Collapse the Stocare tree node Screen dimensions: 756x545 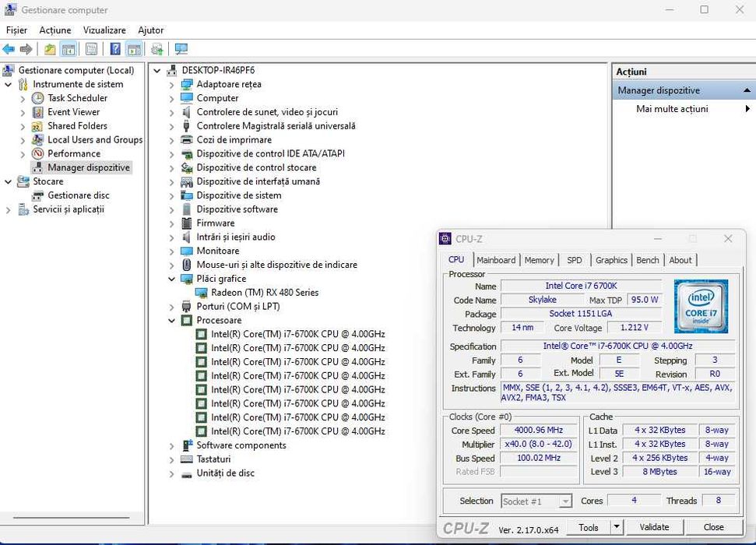click(9, 182)
